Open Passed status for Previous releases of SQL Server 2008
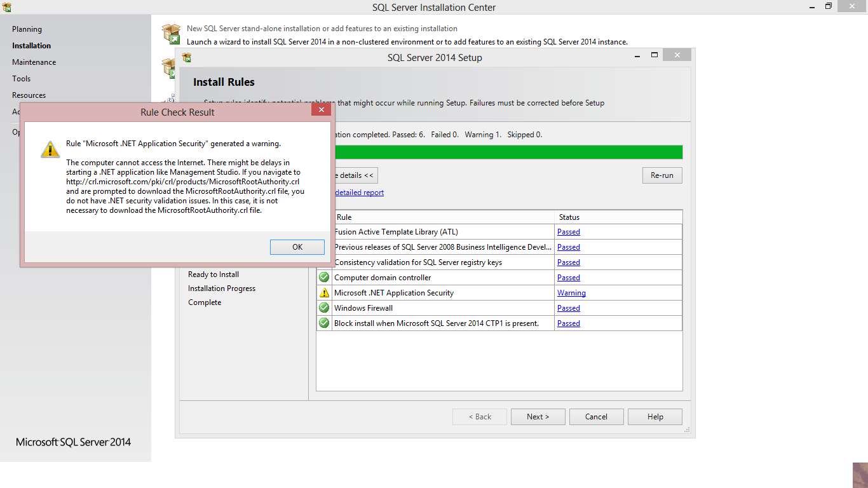The width and height of the screenshot is (868, 488). point(569,247)
